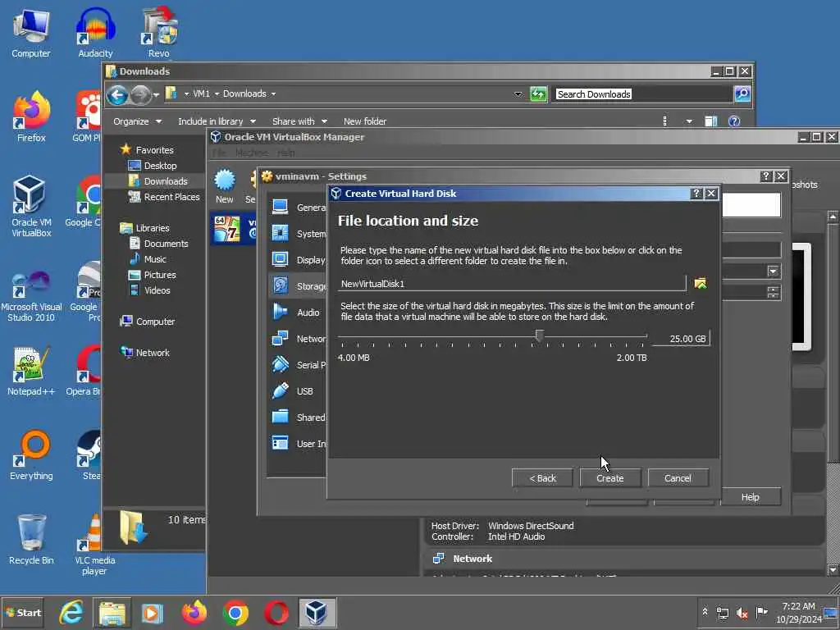Select the vminavm machine icon in VirtualBox list
Screen dimensions: 840x630
[x=227, y=229]
